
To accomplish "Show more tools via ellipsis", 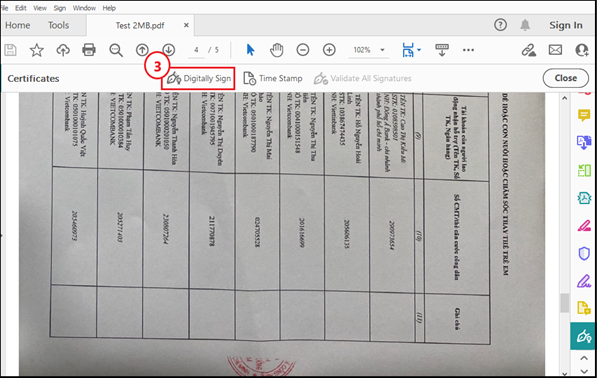I will click(x=468, y=50).
